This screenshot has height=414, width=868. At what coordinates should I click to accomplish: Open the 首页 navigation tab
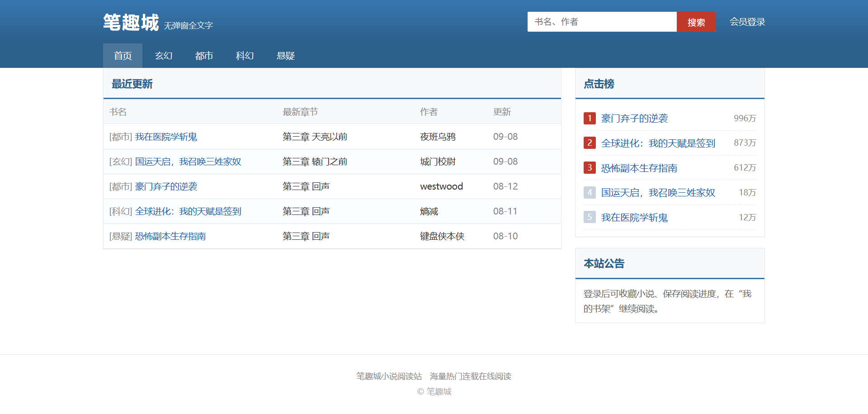tap(123, 56)
